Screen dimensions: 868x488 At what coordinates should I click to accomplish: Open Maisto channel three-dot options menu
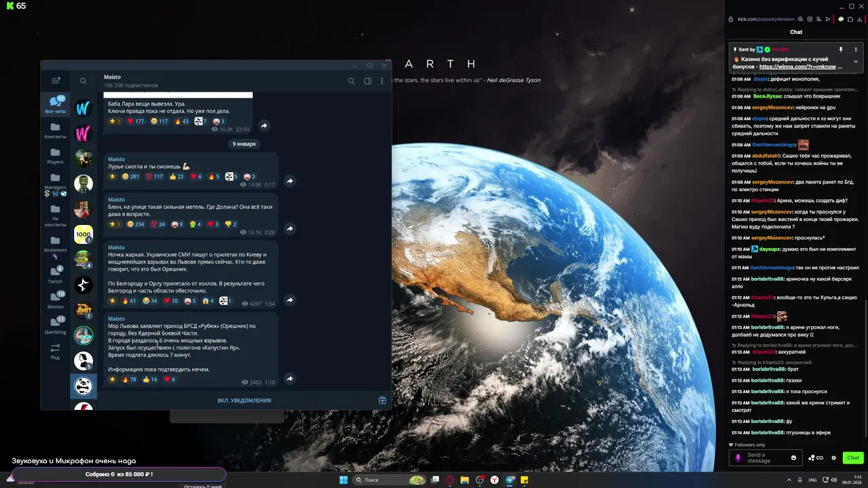tap(382, 81)
